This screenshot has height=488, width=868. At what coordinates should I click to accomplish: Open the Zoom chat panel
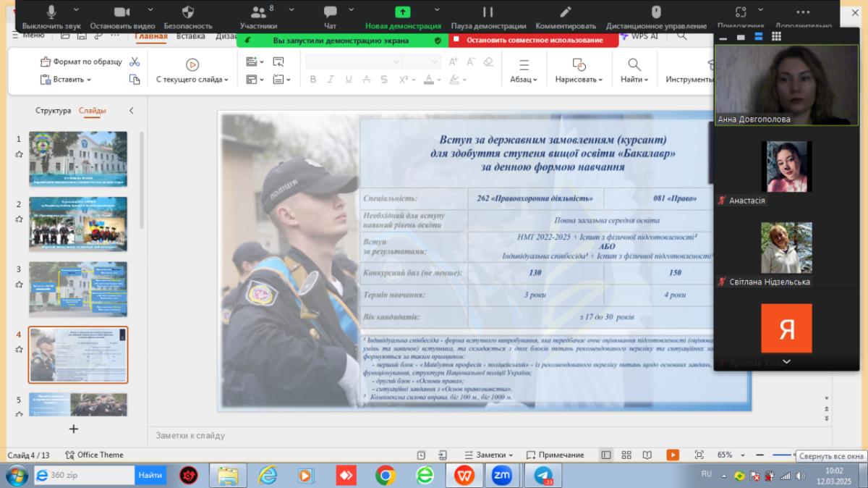[x=330, y=12]
